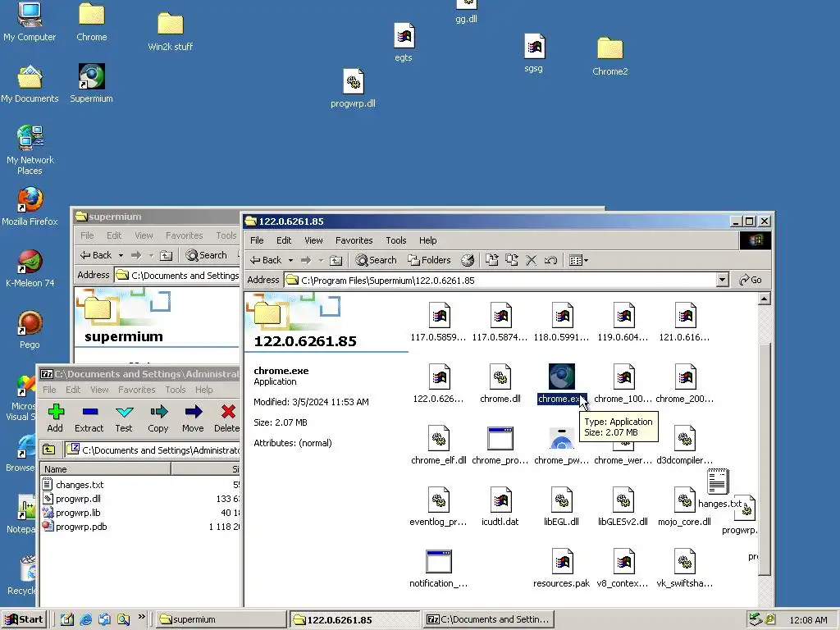The width and height of the screenshot is (840, 630).
Task: Select the chrome.dll file icon
Action: (x=500, y=377)
